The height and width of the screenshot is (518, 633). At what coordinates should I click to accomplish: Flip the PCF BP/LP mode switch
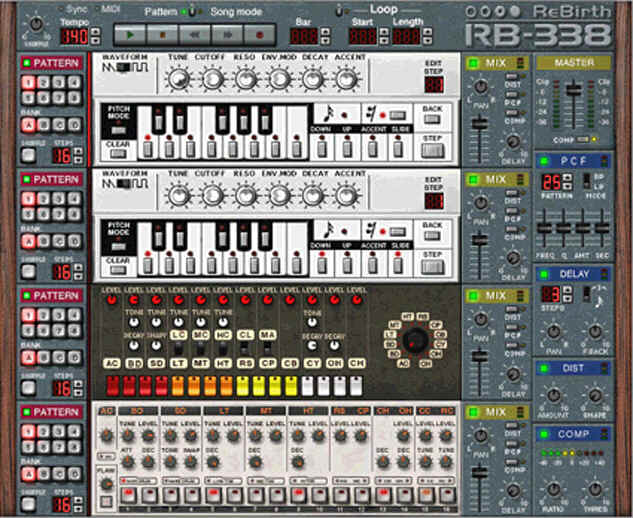pos(587,181)
